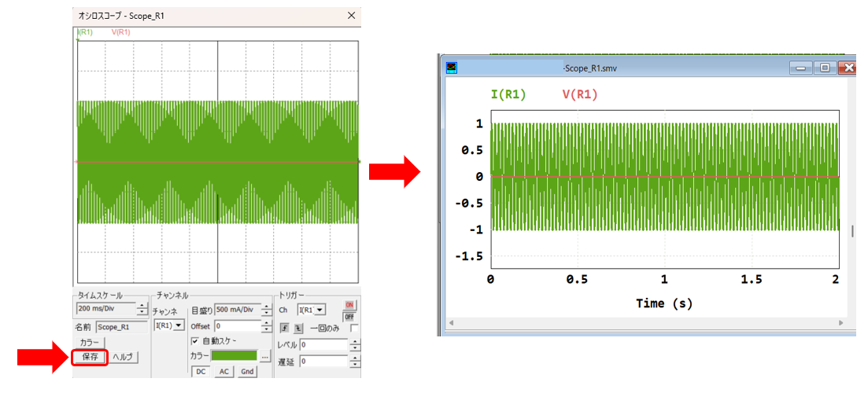Uncheck the 自動スケ auto-scale checkbox
Image resolution: width=868 pixels, height=393 pixels.
(x=195, y=341)
